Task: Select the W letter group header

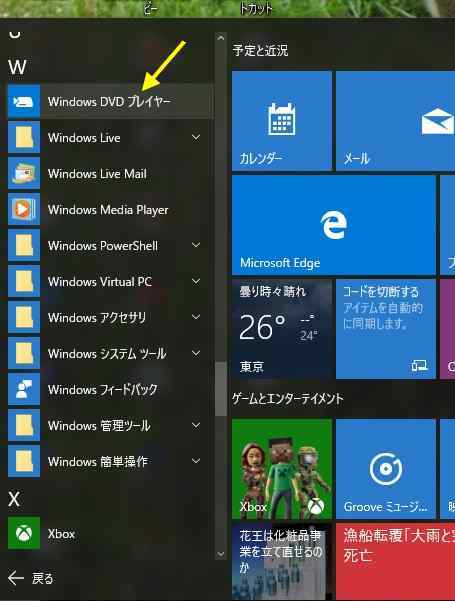Action: pyautogui.click(x=17, y=67)
